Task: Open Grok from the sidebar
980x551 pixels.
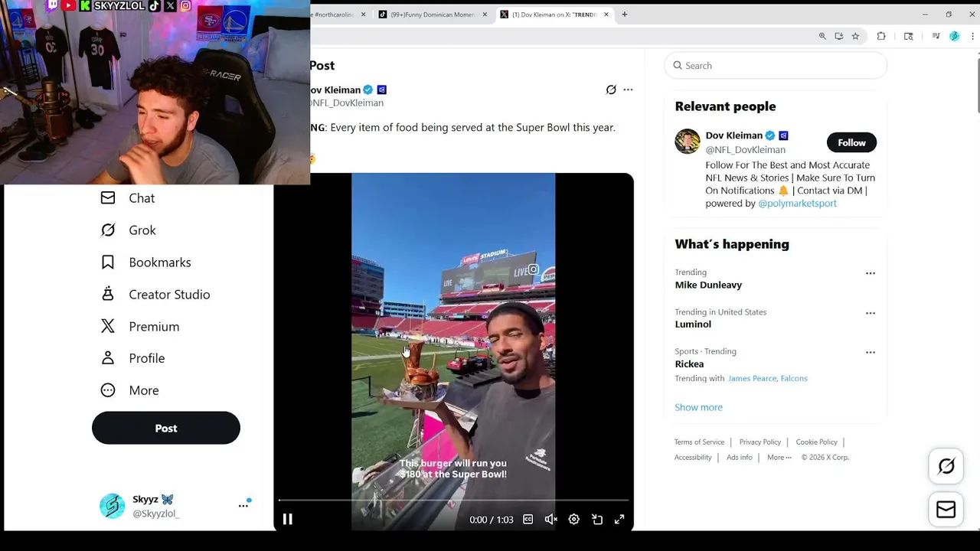Action: point(128,230)
